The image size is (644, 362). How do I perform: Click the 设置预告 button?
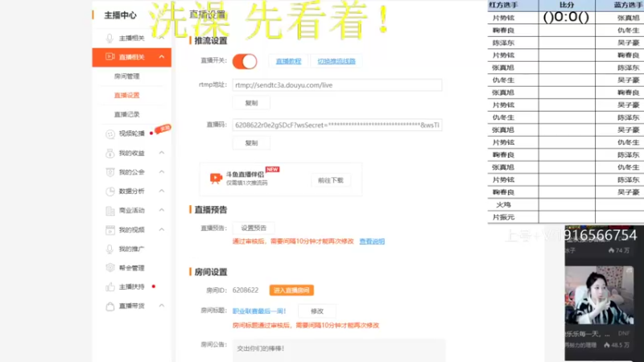click(254, 228)
